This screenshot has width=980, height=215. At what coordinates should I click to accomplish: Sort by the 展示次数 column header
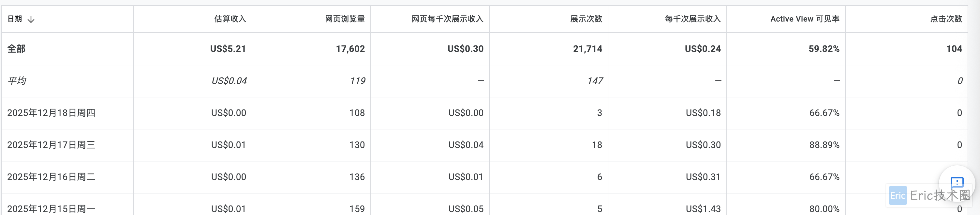(x=586, y=19)
